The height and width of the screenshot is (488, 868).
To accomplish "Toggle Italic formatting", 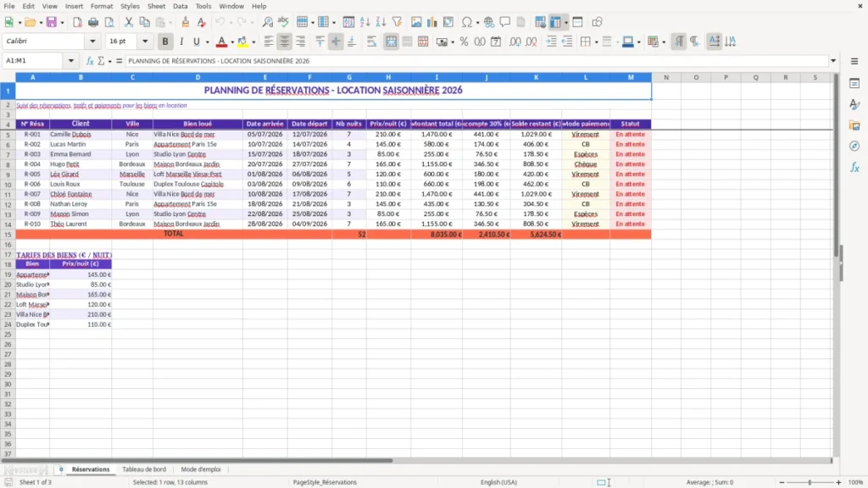I will [181, 42].
